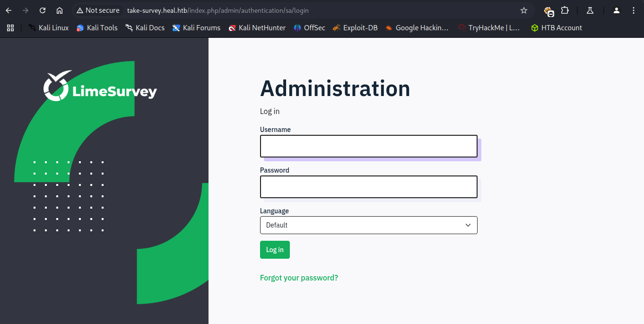Open HTB Account bookmark
Viewport: 644px width, 324px height.
556,28
